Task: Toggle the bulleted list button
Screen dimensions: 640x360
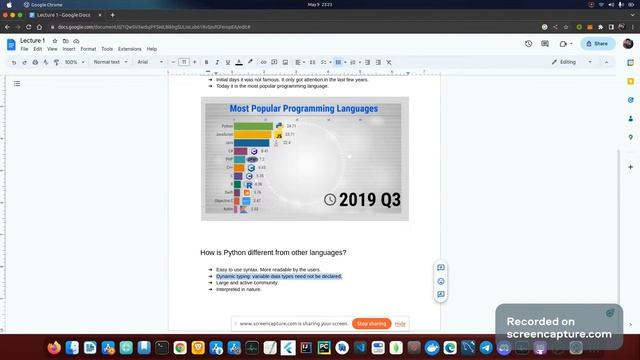Action: (x=338, y=62)
